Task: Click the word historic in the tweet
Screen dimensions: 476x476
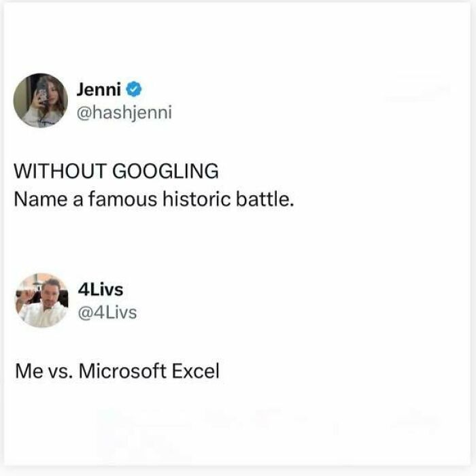Action: click(197, 199)
